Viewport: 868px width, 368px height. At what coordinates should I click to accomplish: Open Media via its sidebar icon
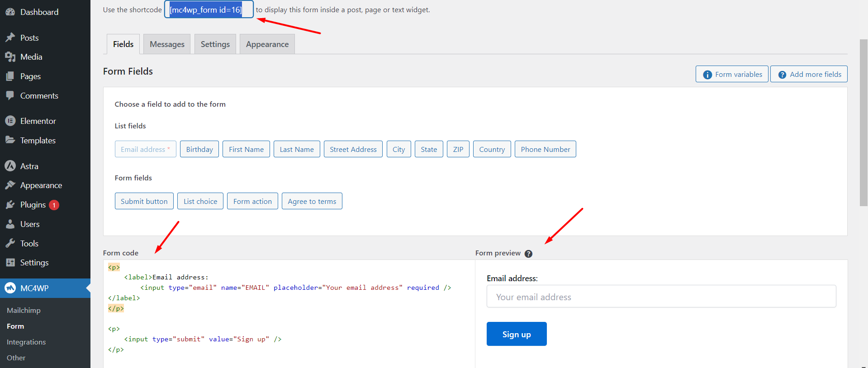click(10, 57)
